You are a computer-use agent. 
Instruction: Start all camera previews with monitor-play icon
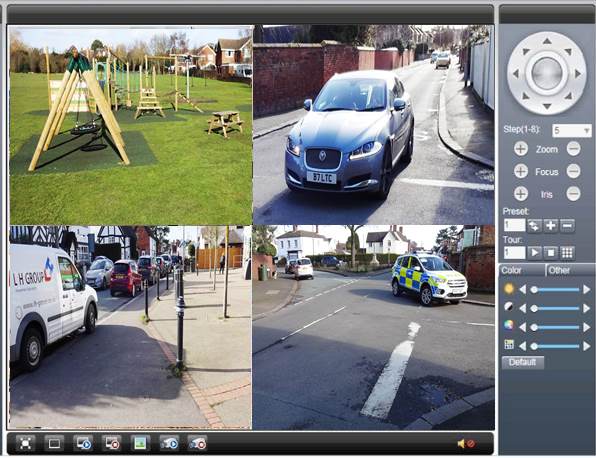[83, 443]
